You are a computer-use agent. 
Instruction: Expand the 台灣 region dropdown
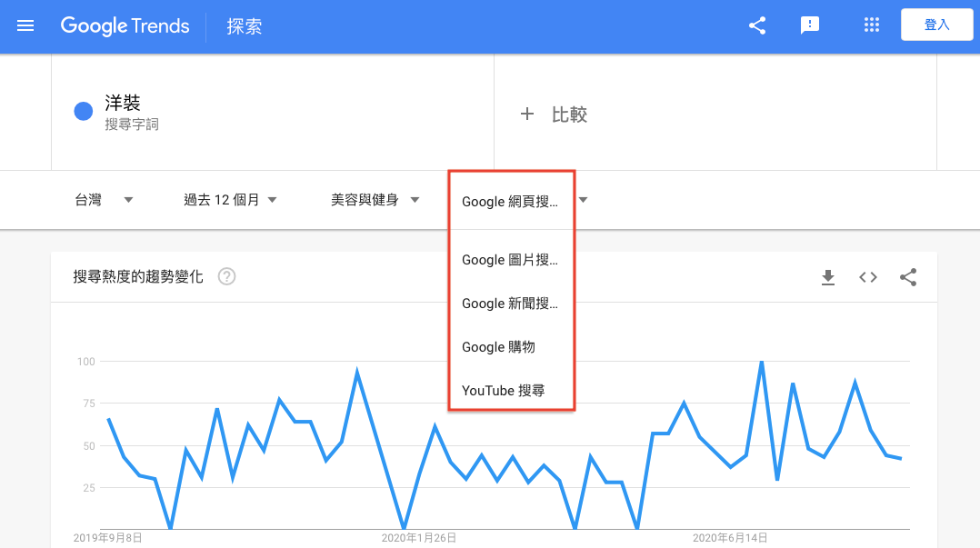[104, 200]
